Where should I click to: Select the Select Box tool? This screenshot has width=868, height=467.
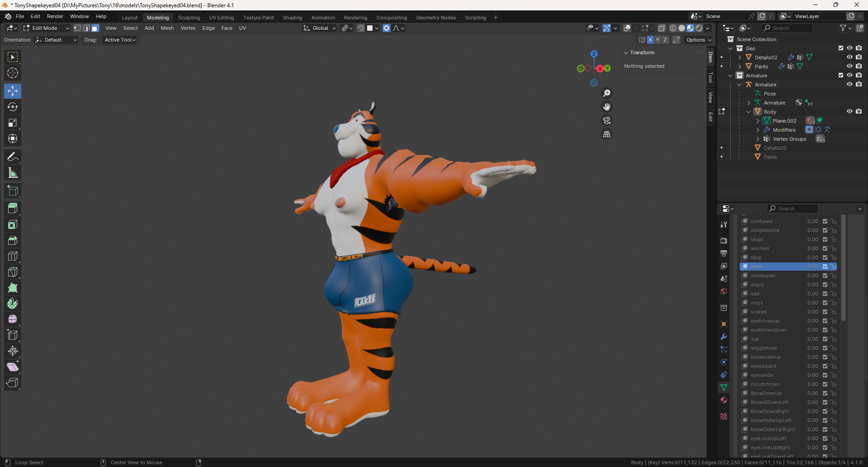tap(13, 57)
